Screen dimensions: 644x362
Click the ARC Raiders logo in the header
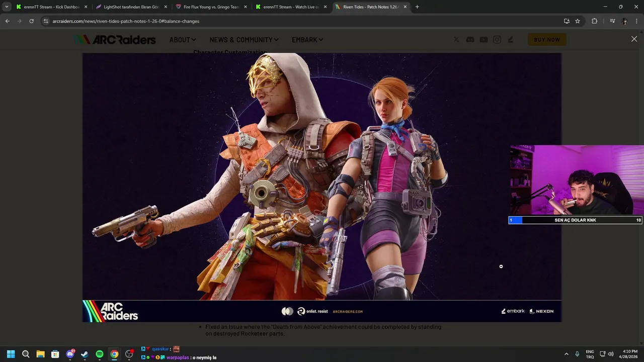115,40
